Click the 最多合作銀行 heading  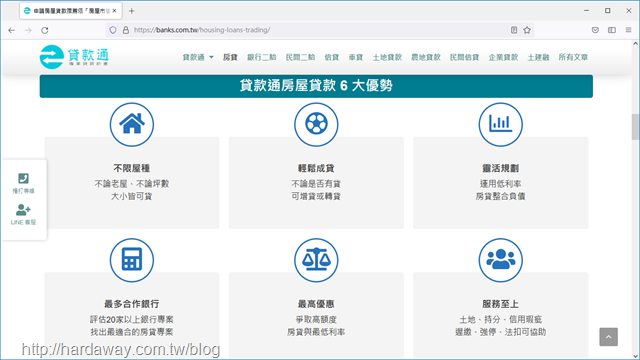tap(132, 304)
